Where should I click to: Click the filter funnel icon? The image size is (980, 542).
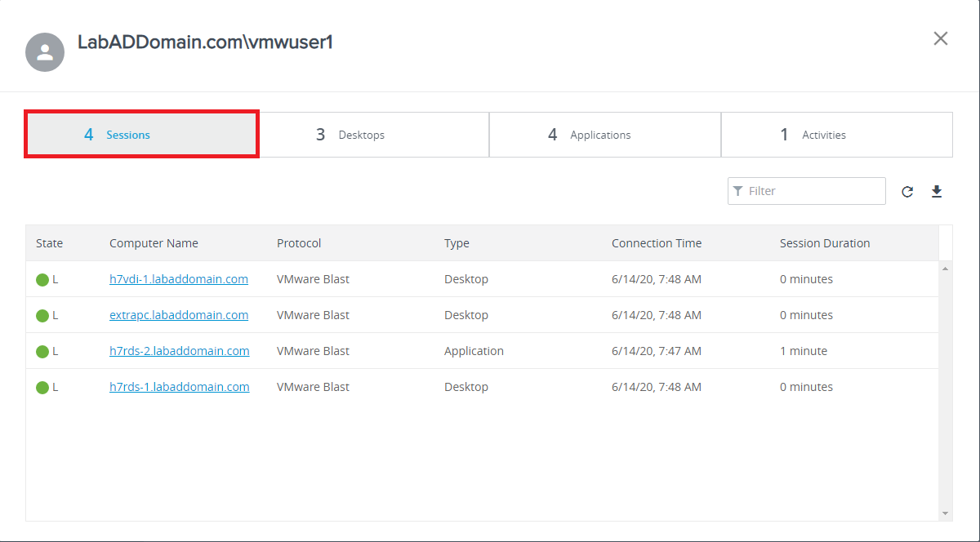tap(738, 191)
